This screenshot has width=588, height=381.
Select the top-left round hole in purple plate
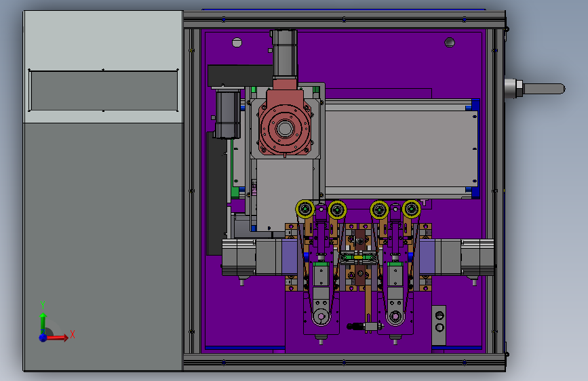237,43
